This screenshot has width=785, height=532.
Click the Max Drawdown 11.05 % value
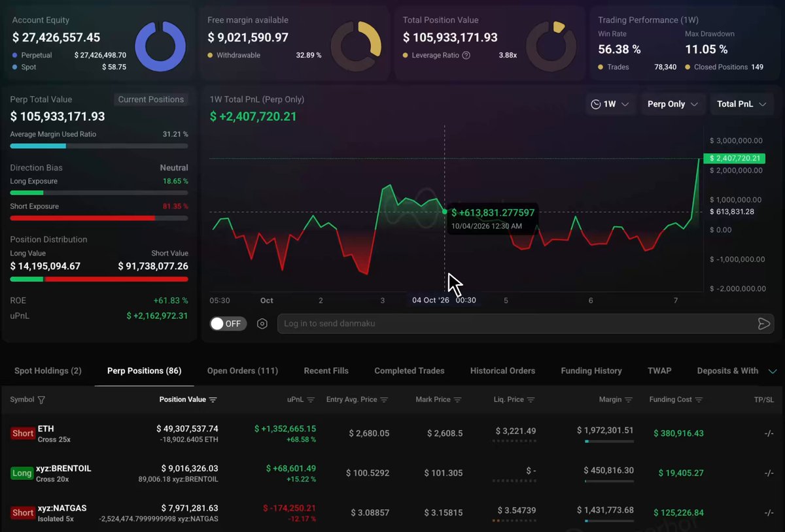[706, 49]
